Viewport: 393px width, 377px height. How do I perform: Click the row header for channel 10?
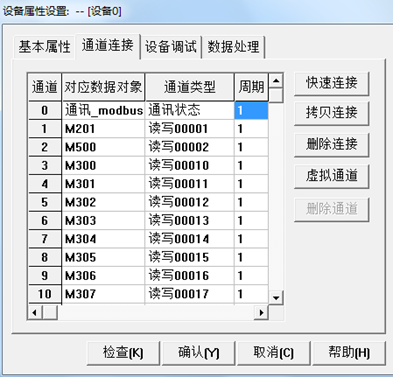coord(45,294)
